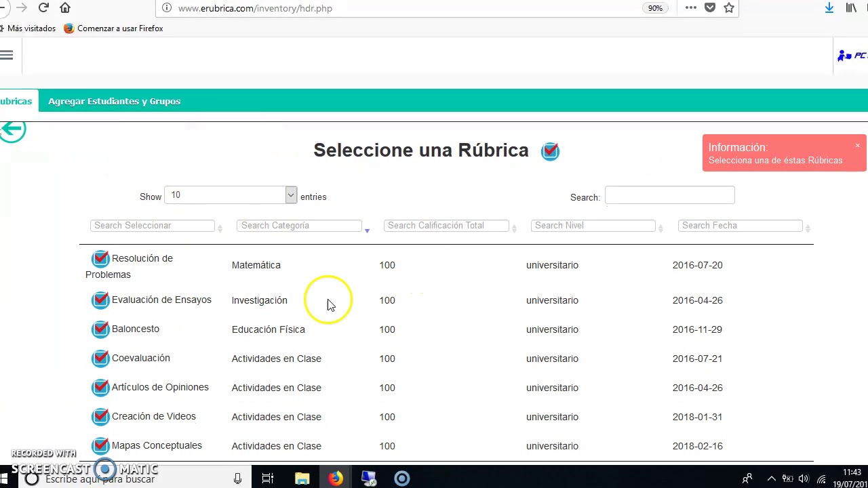Open the Firefox downloads panel

point(829,8)
